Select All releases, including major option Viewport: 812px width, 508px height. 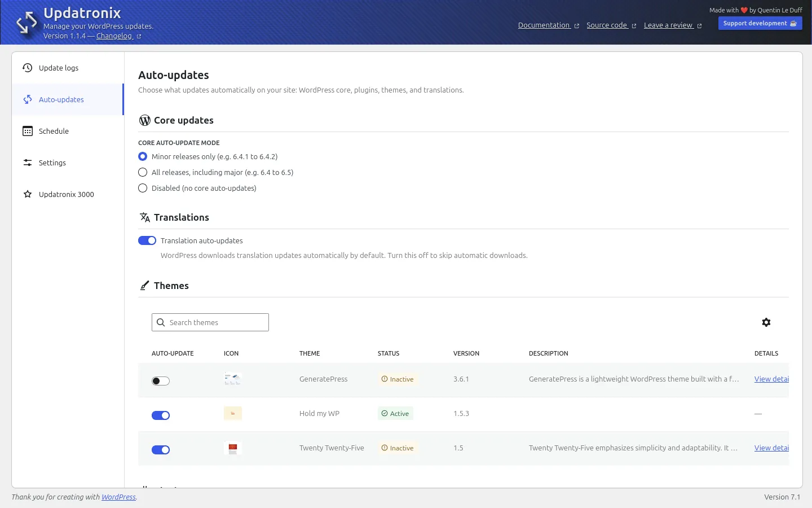point(143,172)
